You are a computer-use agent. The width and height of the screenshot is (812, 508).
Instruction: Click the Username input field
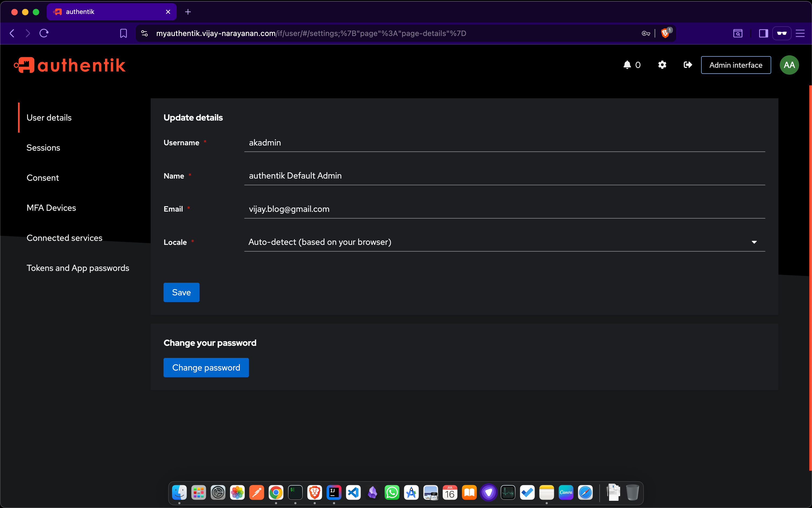(x=505, y=143)
